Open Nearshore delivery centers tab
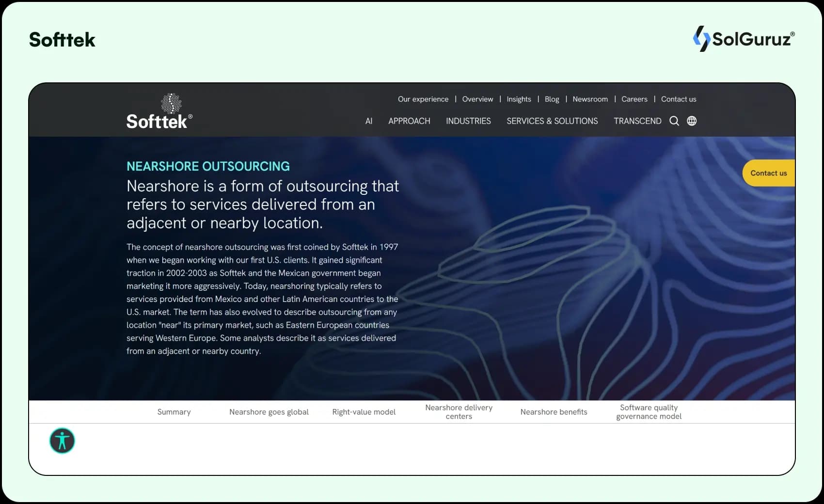Viewport: 824px width, 504px height. coord(459,412)
